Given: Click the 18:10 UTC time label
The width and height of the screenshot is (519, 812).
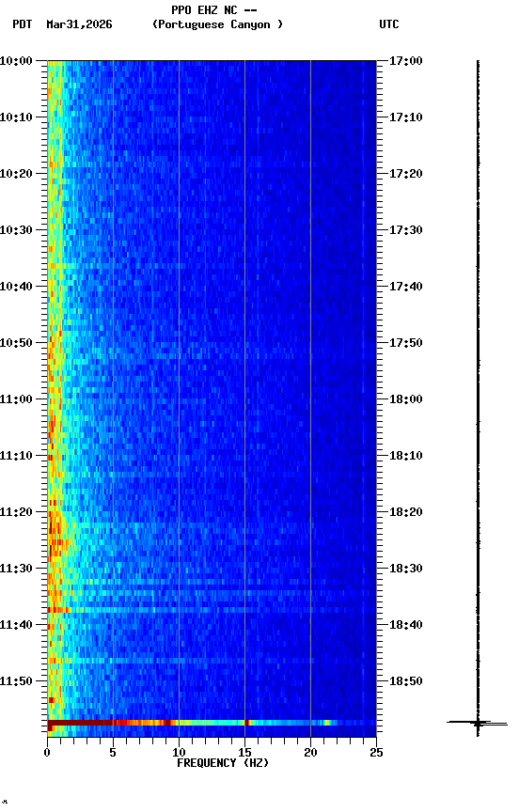Looking at the screenshot, I should [406, 456].
